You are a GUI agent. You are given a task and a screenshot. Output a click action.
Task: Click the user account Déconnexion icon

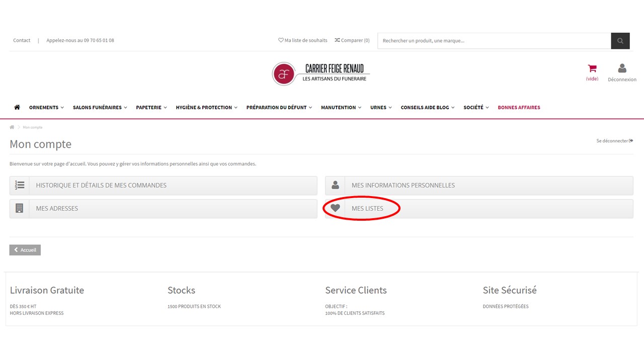(x=622, y=68)
